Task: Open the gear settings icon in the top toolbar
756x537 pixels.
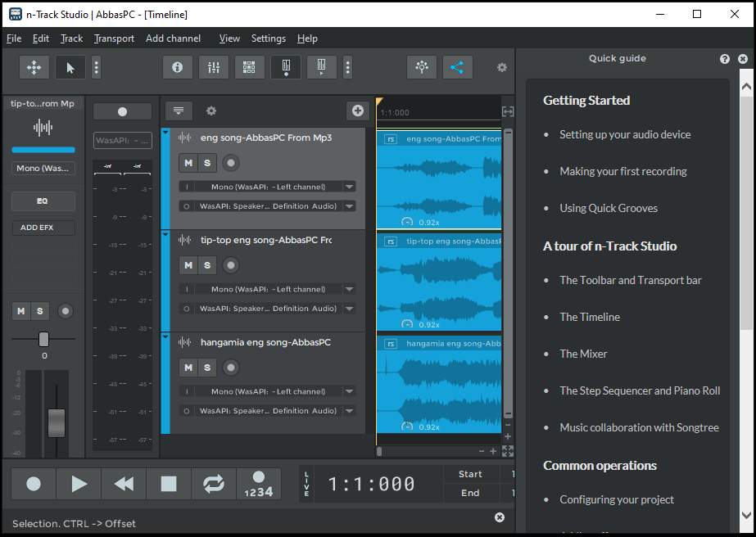Action: pyautogui.click(x=502, y=67)
